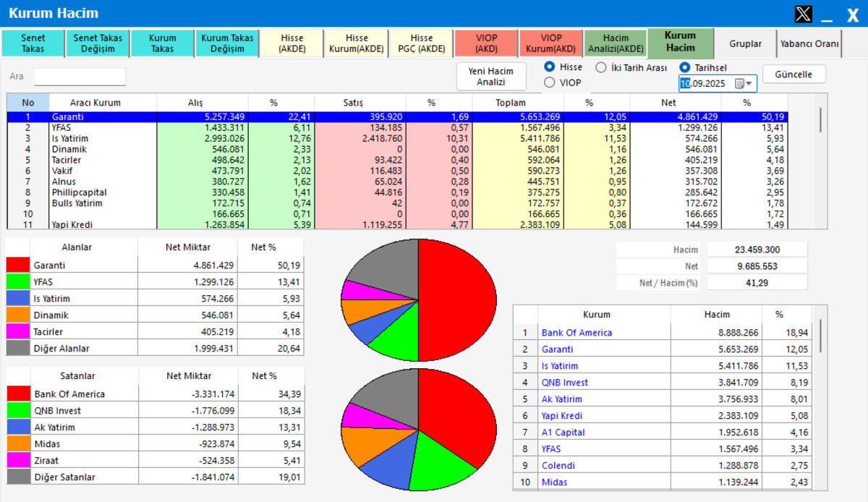The height and width of the screenshot is (502, 868).
Task: Click the magenta Tacirler color swatch
Action: 18,332
